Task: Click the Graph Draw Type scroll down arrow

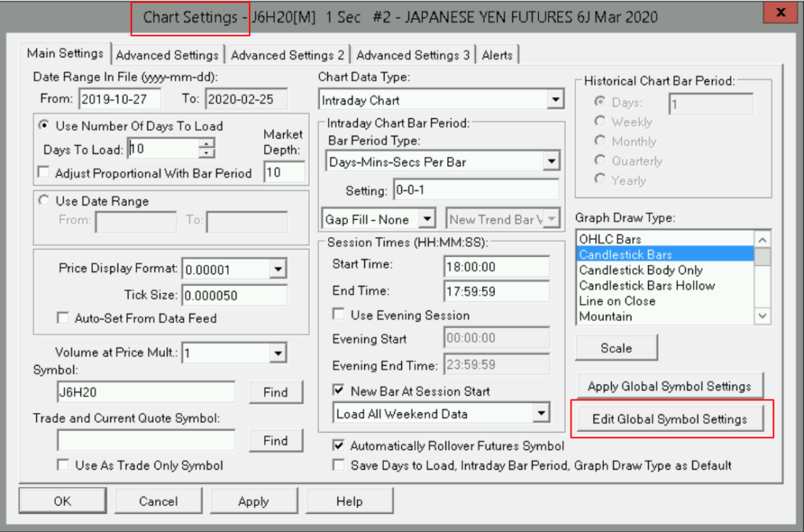Action: point(762,316)
